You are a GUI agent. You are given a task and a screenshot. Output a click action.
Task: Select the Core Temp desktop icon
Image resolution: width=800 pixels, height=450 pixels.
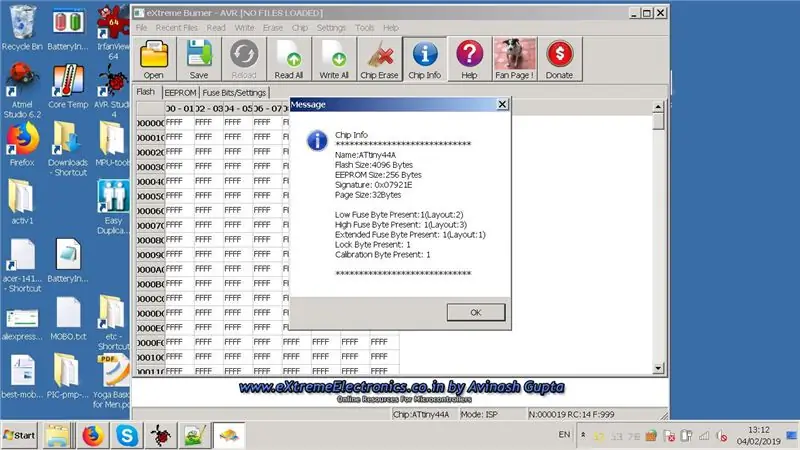[x=68, y=87]
